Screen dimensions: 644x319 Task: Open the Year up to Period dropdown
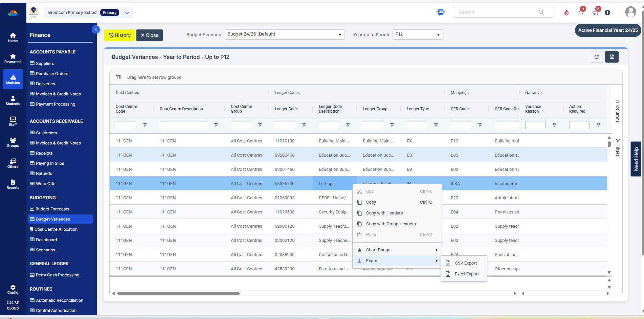[x=417, y=35]
